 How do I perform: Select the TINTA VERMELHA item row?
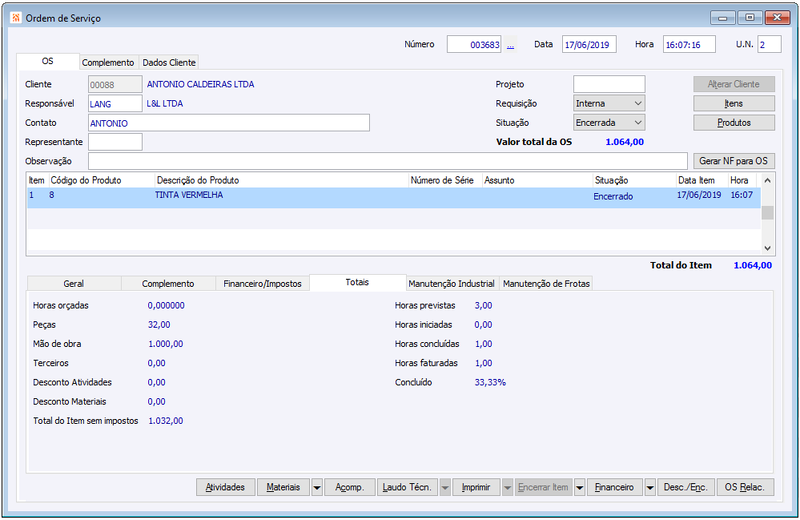[394, 197]
